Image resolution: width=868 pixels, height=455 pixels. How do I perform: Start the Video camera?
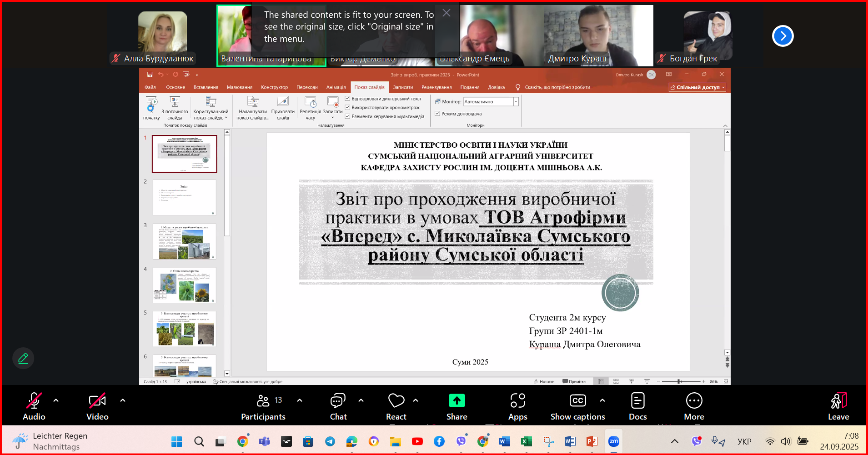(97, 401)
